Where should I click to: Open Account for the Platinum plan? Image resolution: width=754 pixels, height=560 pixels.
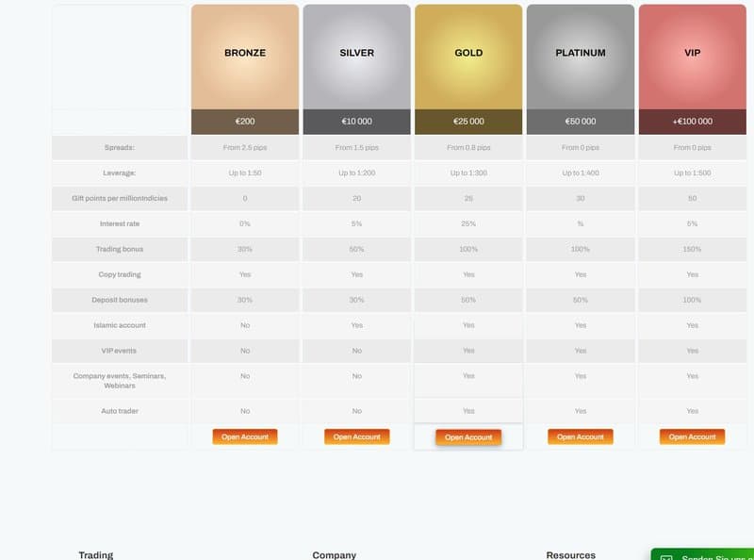click(x=581, y=436)
